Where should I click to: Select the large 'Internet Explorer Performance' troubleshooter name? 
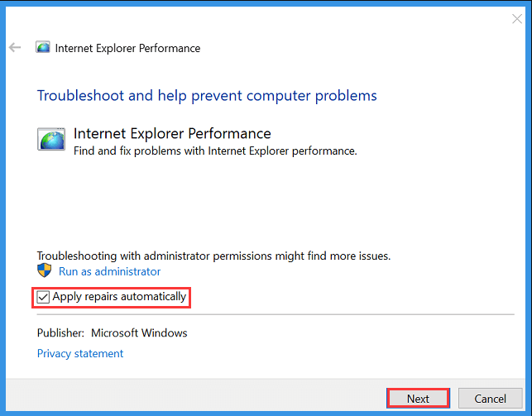(172, 134)
